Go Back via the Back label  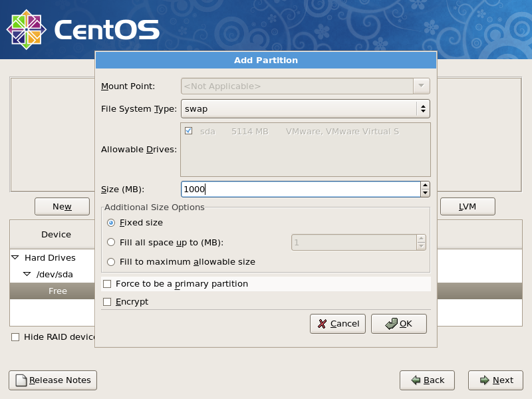[x=434, y=380]
